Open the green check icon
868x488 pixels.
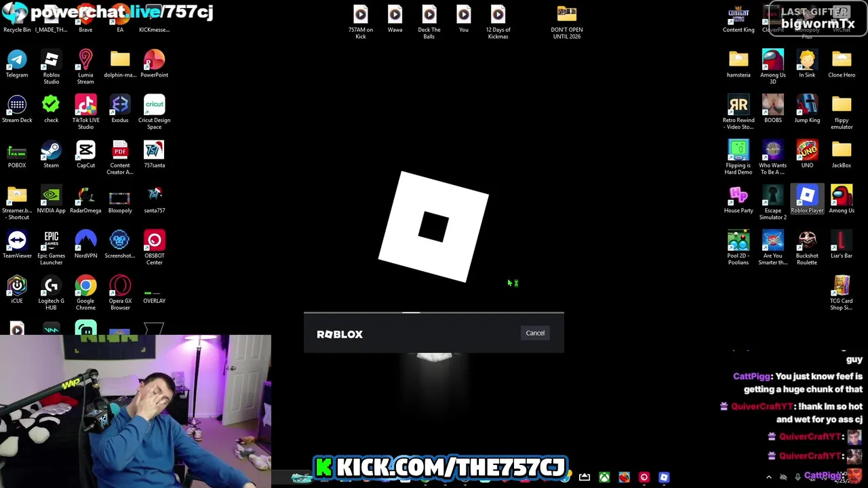pyautogui.click(x=51, y=108)
